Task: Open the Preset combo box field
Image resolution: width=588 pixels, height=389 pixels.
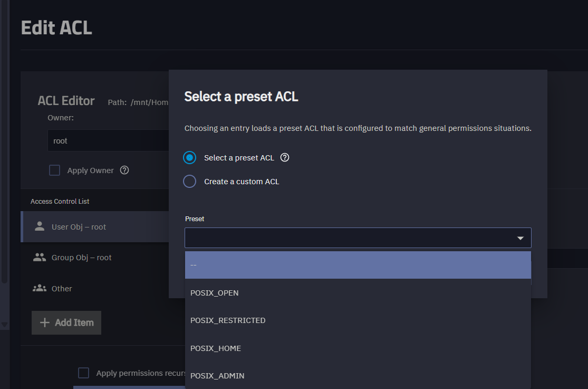Action: 348,238
